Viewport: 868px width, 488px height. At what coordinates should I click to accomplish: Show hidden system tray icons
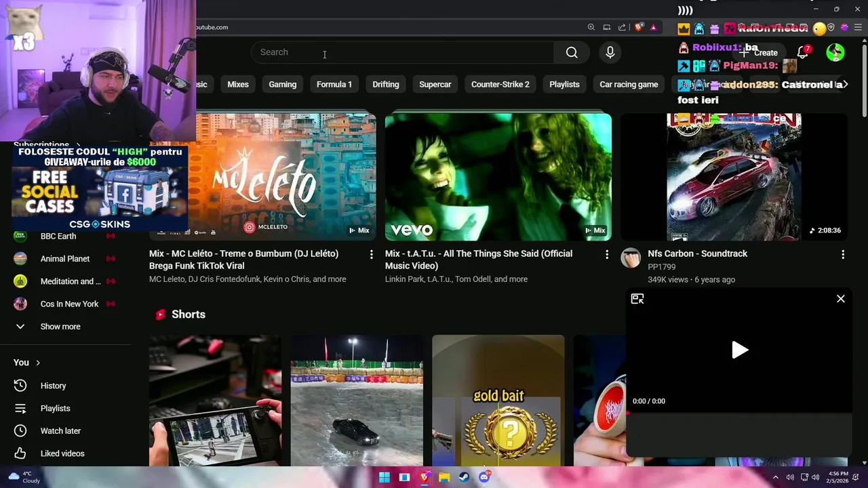click(775, 477)
